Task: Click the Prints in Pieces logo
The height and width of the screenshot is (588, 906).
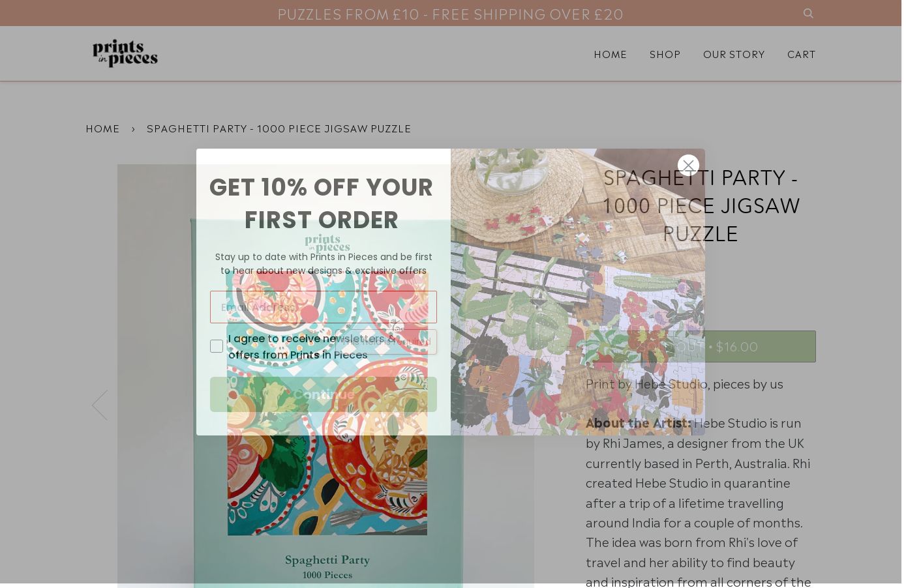Action: 125,53
